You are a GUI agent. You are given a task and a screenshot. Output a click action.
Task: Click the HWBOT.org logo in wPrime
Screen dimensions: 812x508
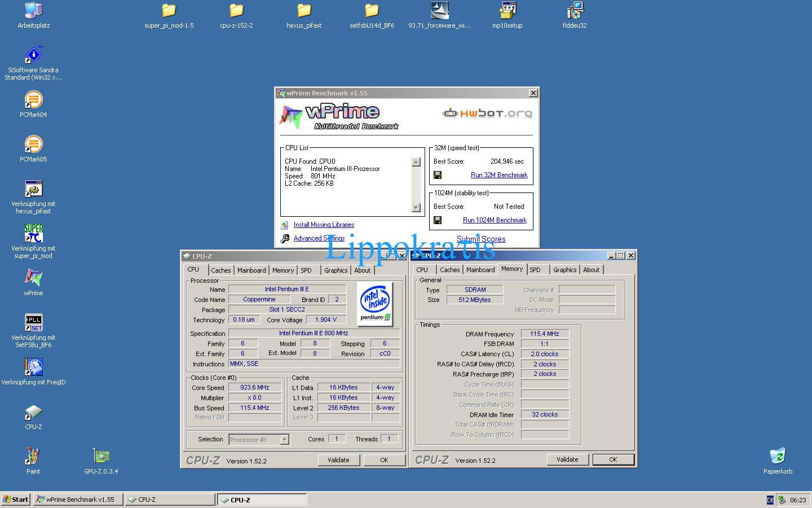(487, 113)
